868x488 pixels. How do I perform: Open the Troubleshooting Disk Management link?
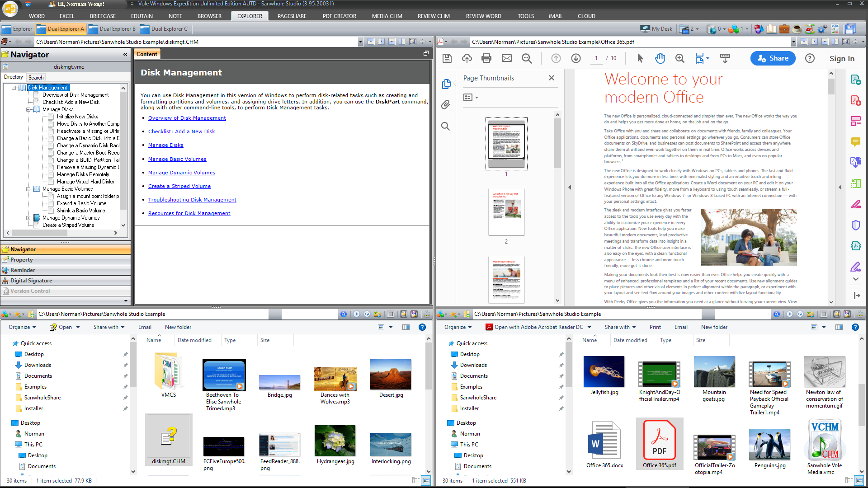[192, 200]
